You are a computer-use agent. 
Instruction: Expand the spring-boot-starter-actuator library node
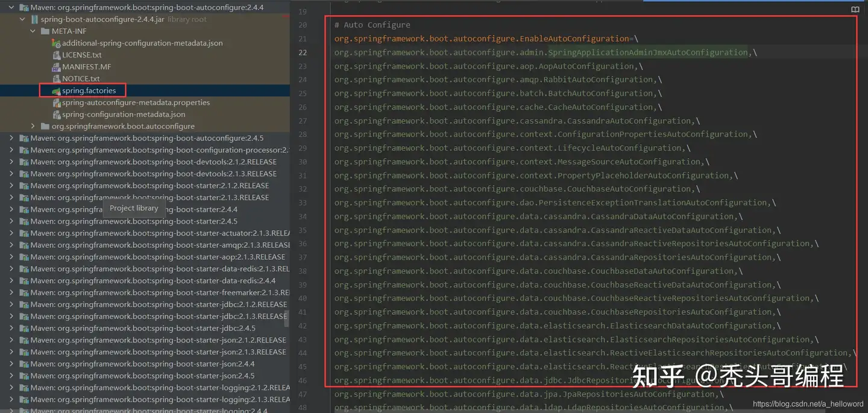[x=11, y=233]
